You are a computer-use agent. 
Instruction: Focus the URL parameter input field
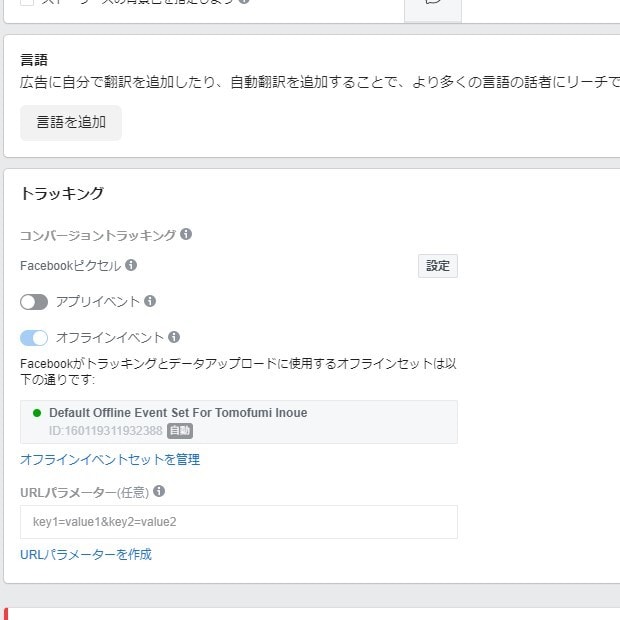[239, 522]
